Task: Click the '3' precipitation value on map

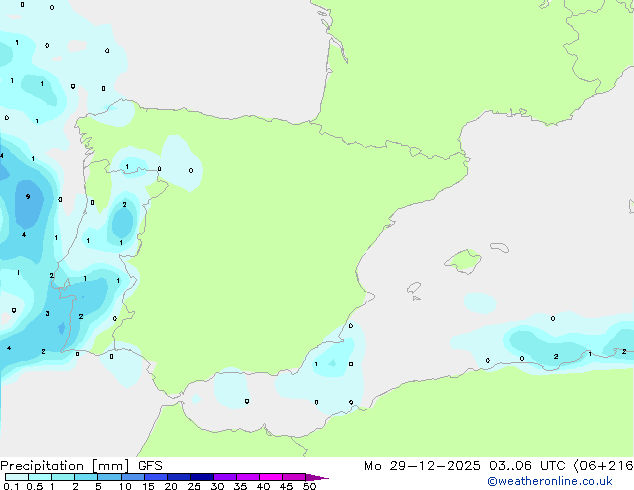Action: [47, 313]
